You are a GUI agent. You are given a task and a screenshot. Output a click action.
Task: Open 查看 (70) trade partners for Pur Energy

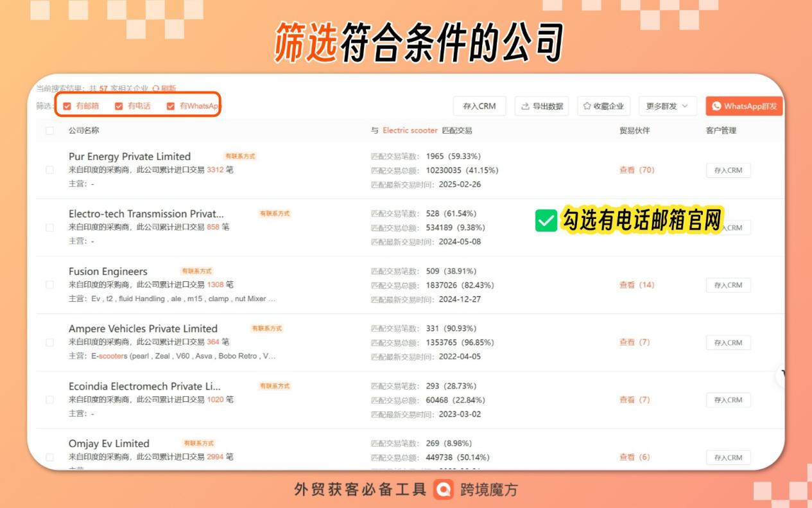(x=637, y=170)
